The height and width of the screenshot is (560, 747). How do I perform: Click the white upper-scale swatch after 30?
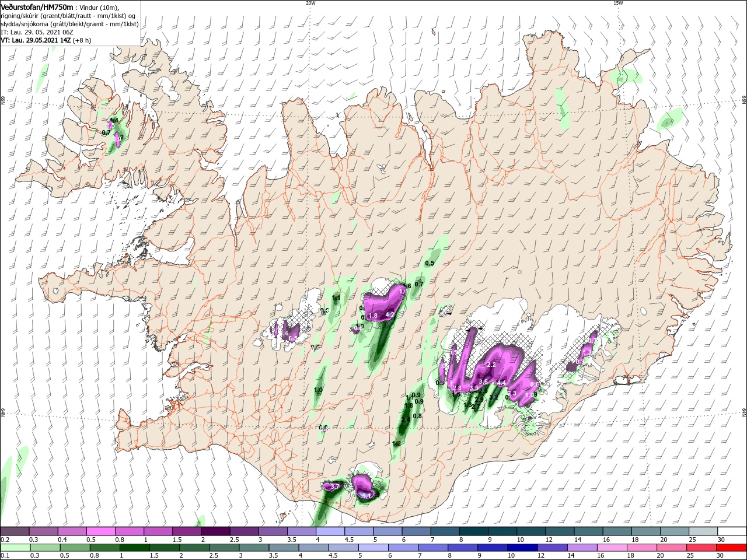[x=732, y=531]
